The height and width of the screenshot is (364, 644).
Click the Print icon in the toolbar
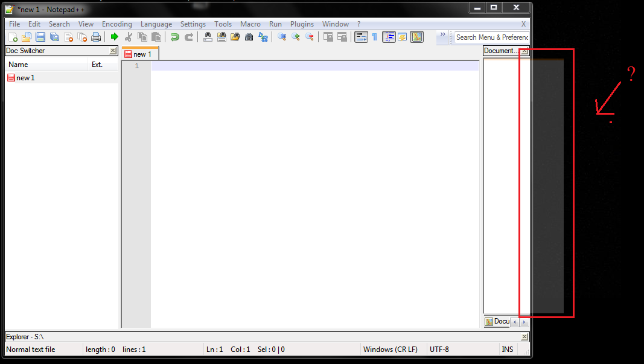96,37
